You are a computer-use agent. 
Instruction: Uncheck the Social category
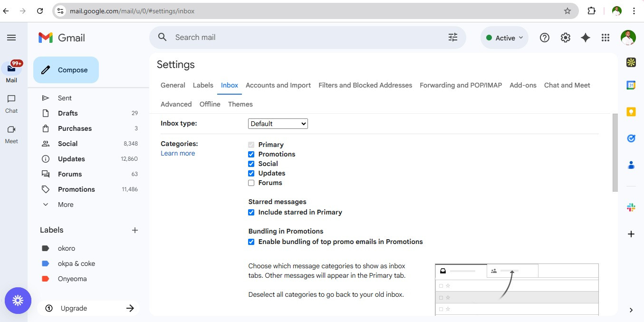(x=251, y=164)
